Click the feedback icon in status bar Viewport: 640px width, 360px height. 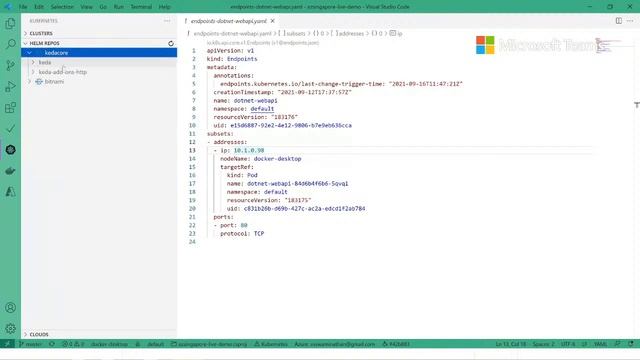(x=618, y=344)
